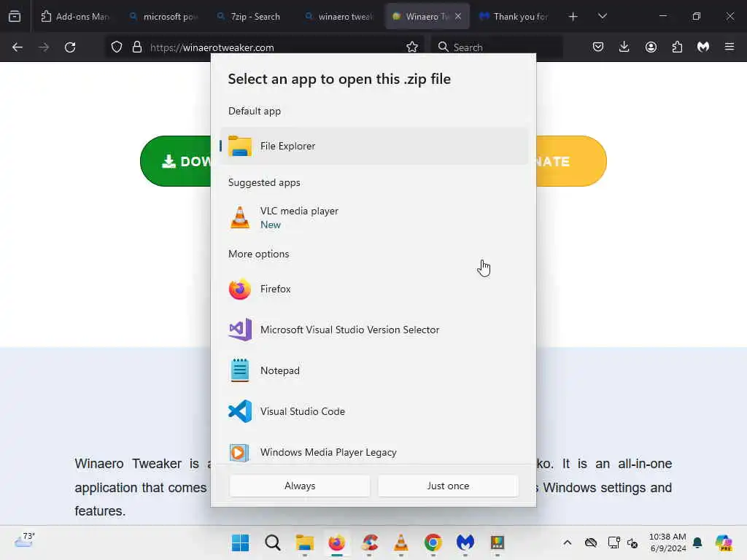Click the Firefox Search box
The width and height of the screenshot is (747, 560).
point(497,47)
